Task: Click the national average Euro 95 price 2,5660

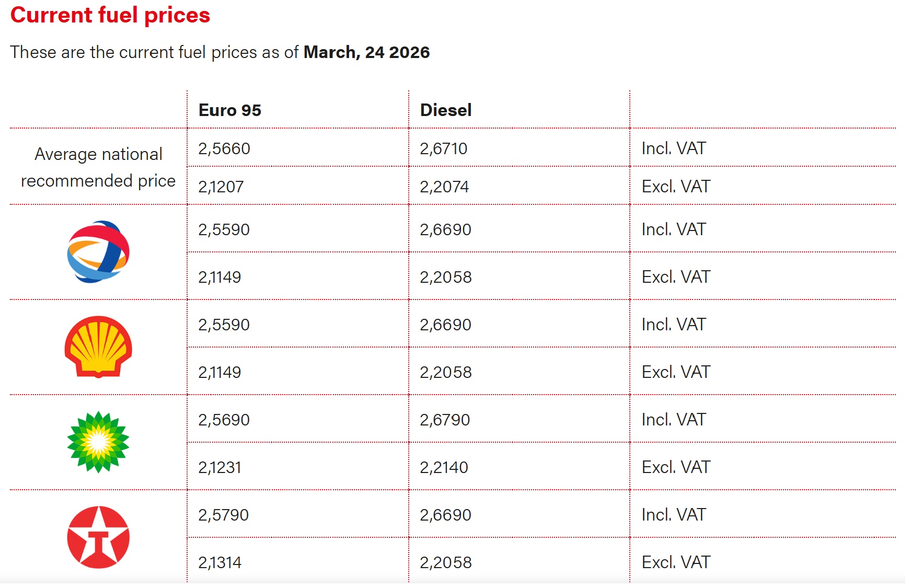Action: click(x=224, y=148)
